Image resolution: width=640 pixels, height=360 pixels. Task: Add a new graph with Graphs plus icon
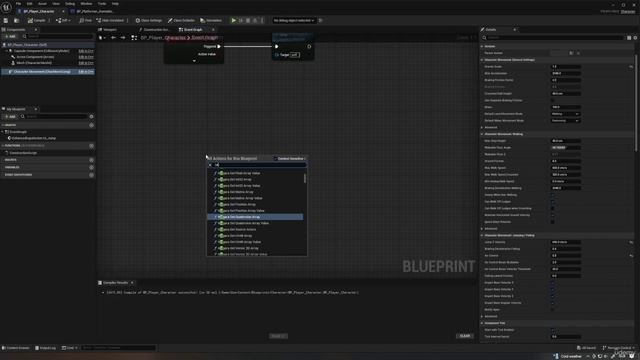91,125
